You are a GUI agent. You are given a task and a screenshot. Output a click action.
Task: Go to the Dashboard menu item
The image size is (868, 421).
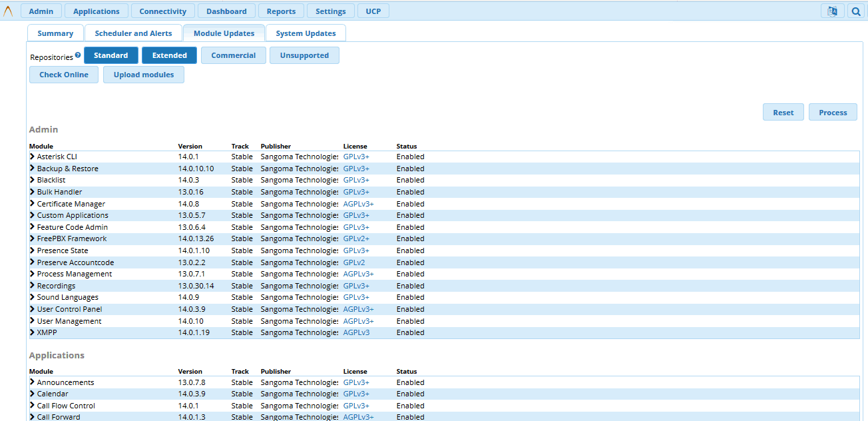[226, 11]
